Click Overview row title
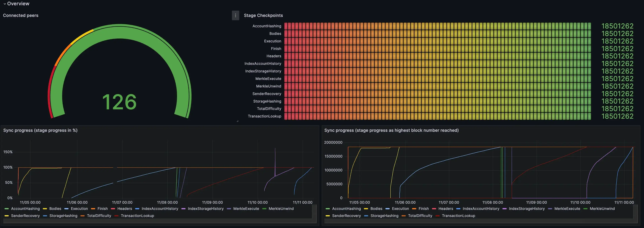The image size is (644, 228). (x=18, y=4)
